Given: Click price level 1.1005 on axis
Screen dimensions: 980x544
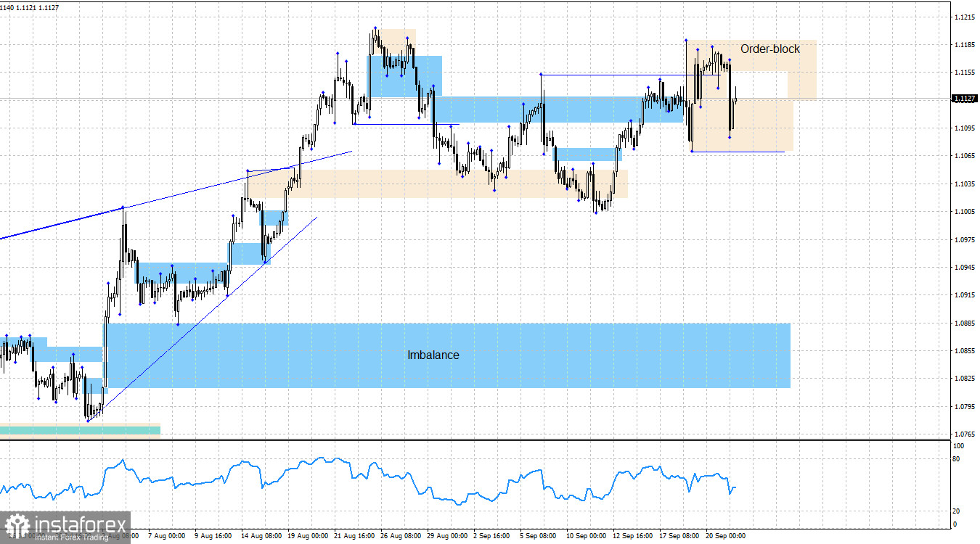Looking at the screenshot, I should [x=965, y=212].
